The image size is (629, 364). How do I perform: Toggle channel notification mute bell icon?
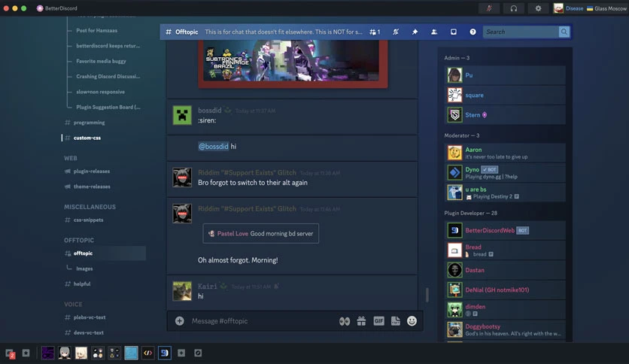pos(396,32)
